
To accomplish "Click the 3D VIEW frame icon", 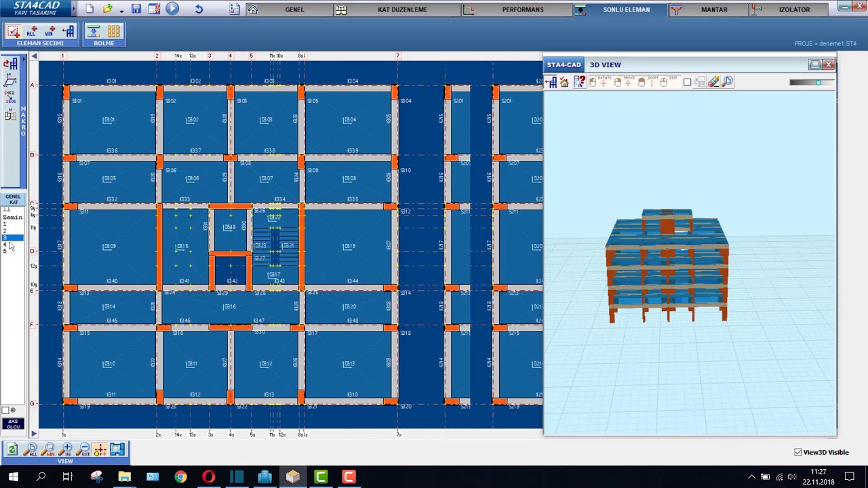I will [x=551, y=82].
